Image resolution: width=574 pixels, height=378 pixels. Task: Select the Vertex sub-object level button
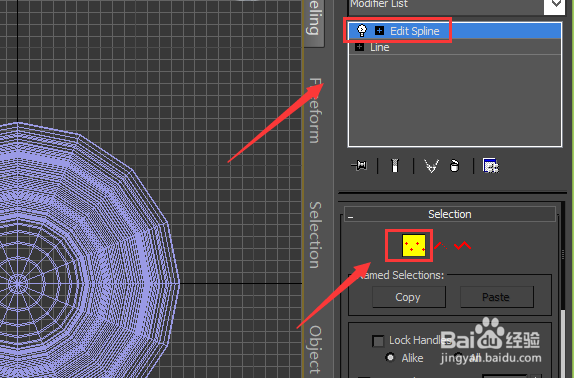[414, 246]
